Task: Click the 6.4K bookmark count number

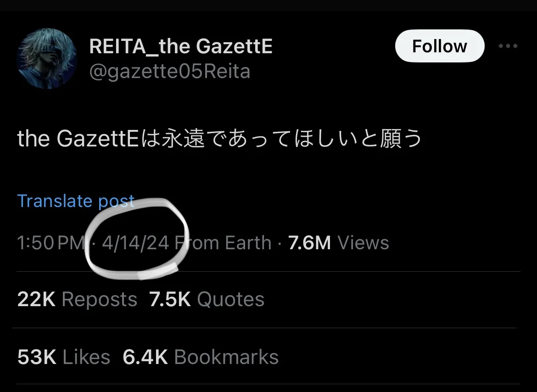Action: [145, 357]
